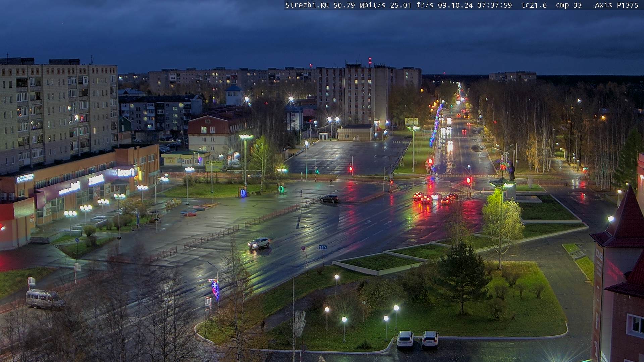Click the time stamp "07:37:59"

pyautogui.click(x=494, y=5)
